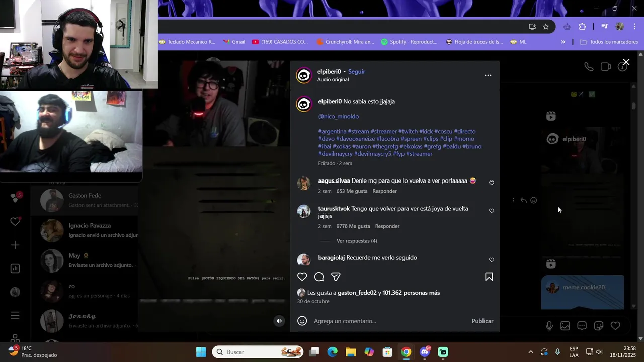Viewport: 644px width, 362px height.
Task: Toggle the video sound speaker button
Action: point(279,321)
